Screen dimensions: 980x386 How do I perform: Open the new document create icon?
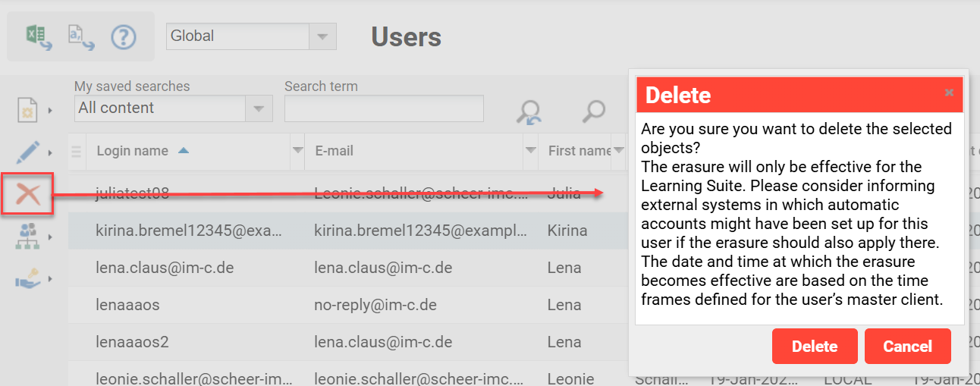coord(28,111)
